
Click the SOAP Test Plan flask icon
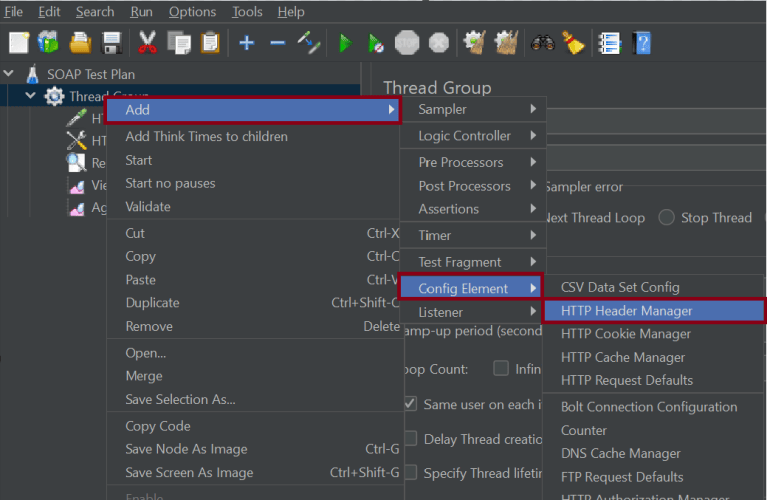tap(33, 74)
